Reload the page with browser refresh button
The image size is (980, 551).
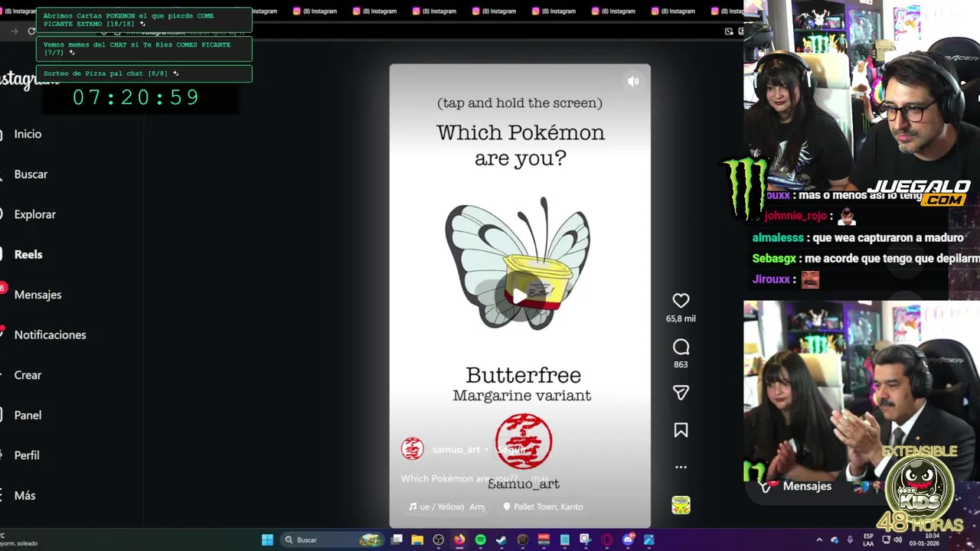[31, 31]
